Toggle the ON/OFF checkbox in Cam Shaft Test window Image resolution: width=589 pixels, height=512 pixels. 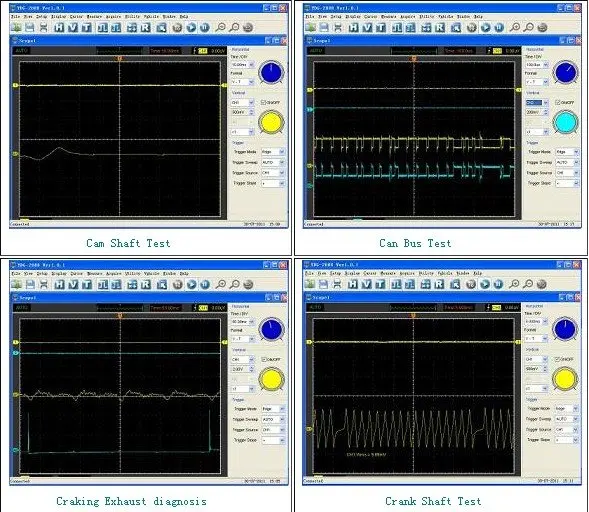263,102
